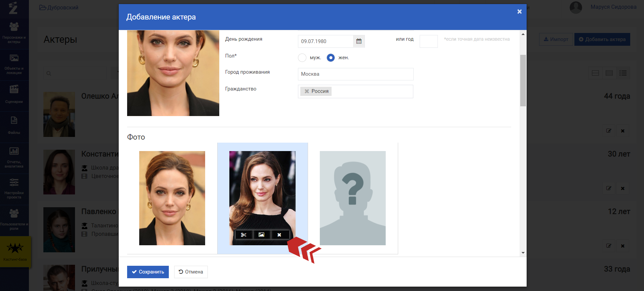Open Павленко actor thumbnail in list
This screenshot has height=291, width=644.
(59, 230)
